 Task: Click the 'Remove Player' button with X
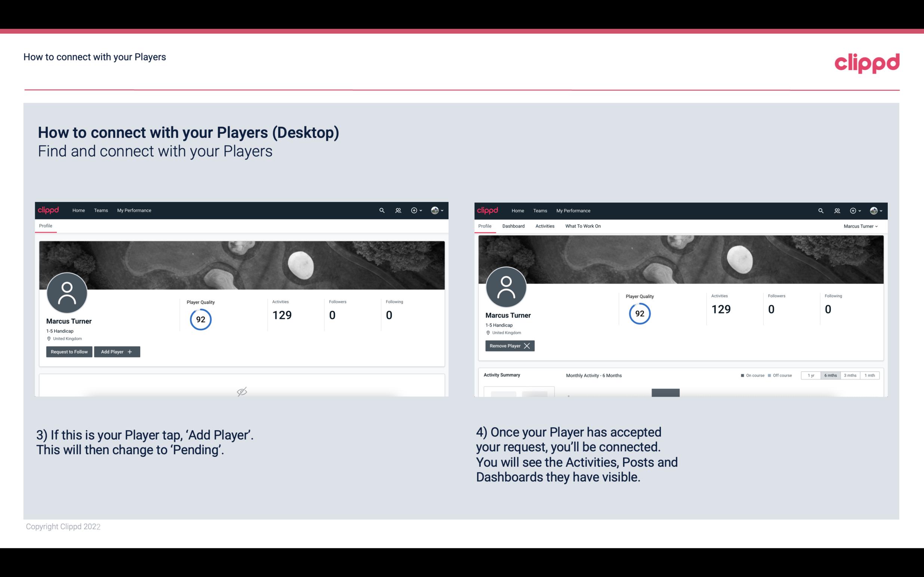[509, 346]
